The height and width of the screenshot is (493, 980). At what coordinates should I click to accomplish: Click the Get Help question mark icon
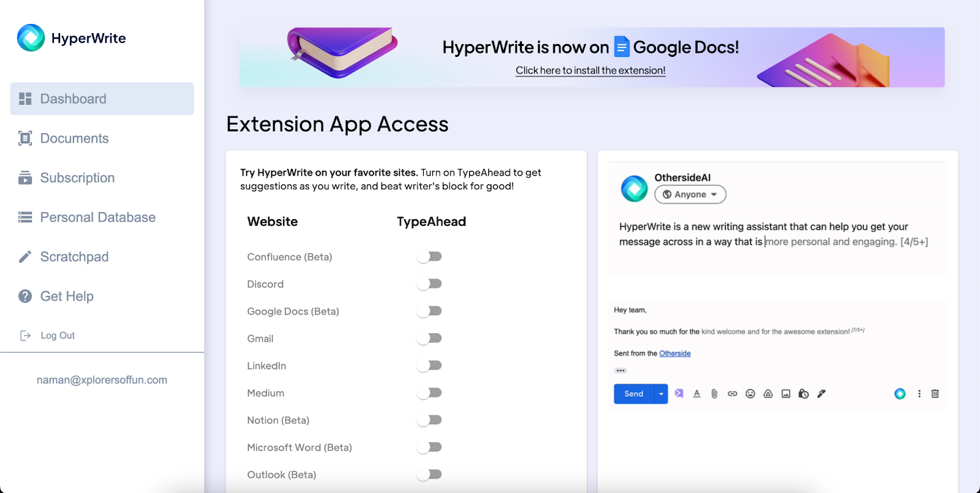click(25, 296)
